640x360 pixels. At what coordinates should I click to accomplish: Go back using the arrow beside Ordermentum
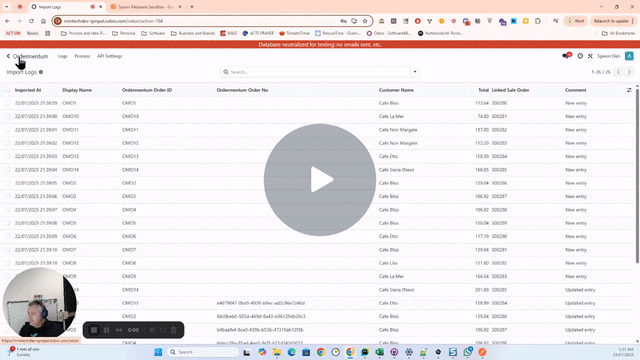point(8,56)
